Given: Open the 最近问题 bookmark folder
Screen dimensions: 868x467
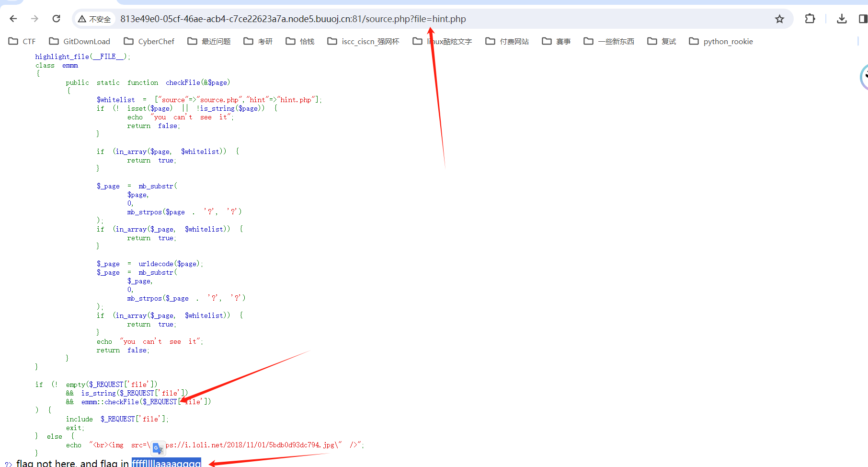Looking at the screenshot, I should click(209, 41).
